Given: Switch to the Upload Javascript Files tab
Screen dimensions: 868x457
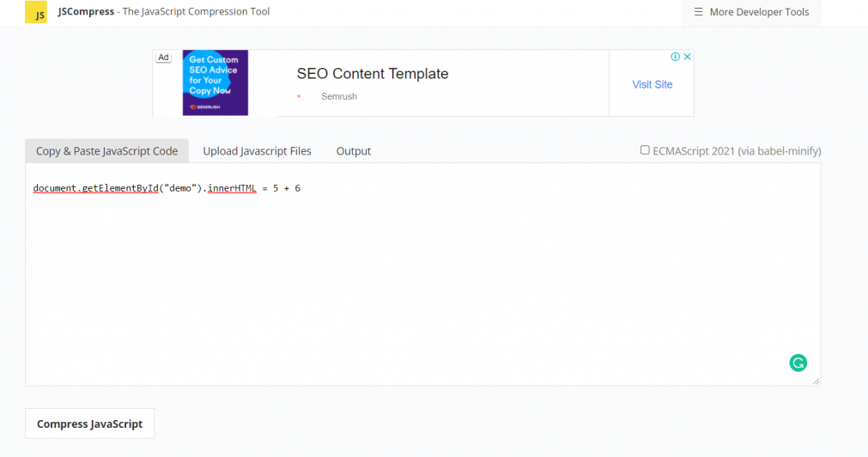Looking at the screenshot, I should tap(257, 151).
